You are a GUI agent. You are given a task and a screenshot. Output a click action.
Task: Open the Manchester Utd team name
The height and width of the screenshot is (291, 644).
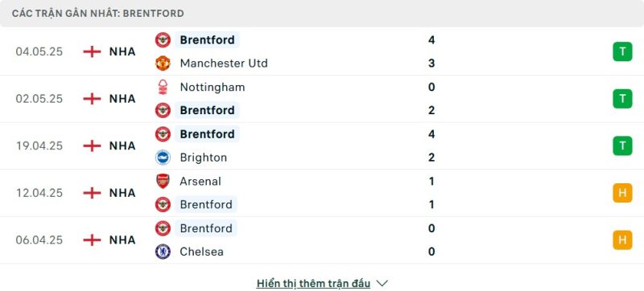[x=224, y=64]
